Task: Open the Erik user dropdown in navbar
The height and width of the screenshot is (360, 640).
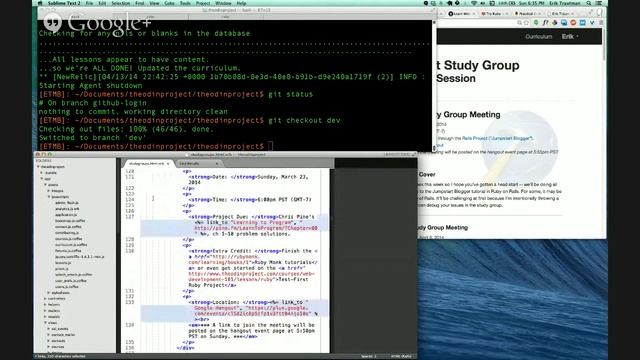Action: (570, 36)
